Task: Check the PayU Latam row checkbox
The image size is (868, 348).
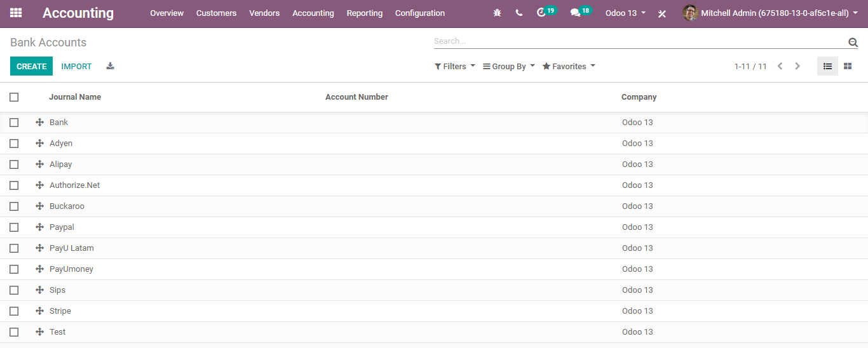Action: (x=14, y=248)
